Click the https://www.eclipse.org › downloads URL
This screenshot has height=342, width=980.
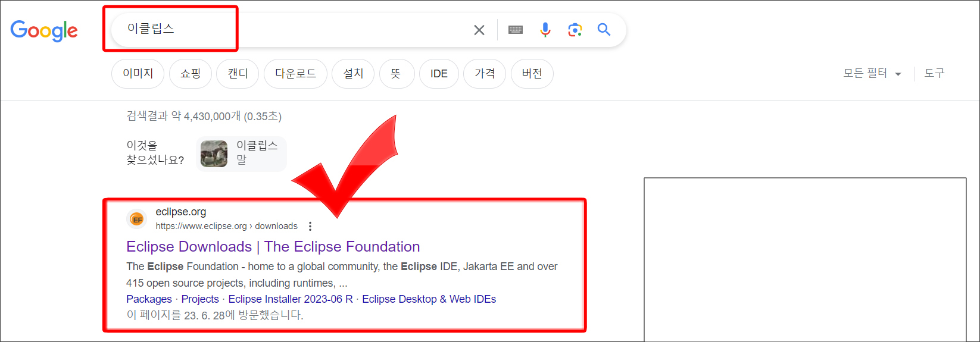[x=226, y=226]
